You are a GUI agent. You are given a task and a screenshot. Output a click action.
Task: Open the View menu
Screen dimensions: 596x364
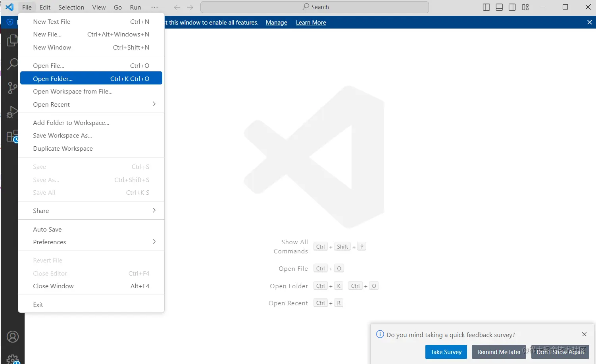click(x=99, y=7)
